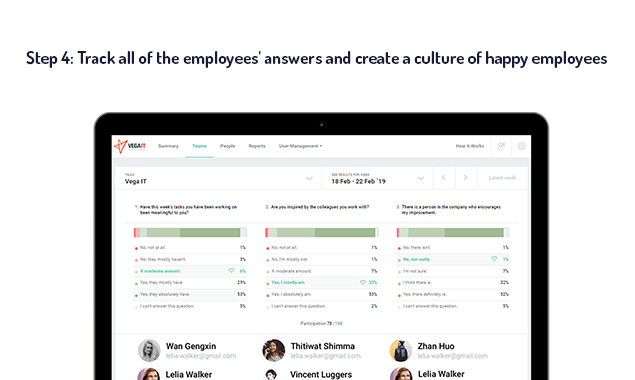The image size is (635, 380).
Task: Select 'I think there is.' answer row
Action: pyautogui.click(x=453, y=282)
